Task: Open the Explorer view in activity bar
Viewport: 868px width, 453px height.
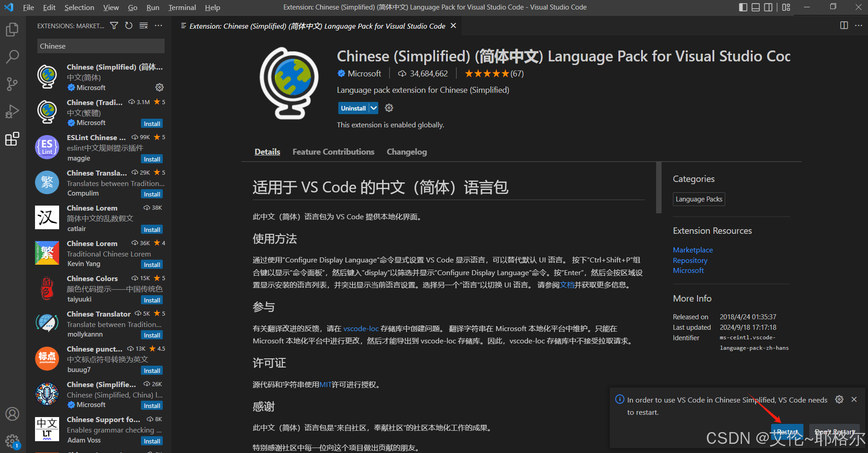Action: click(x=12, y=30)
